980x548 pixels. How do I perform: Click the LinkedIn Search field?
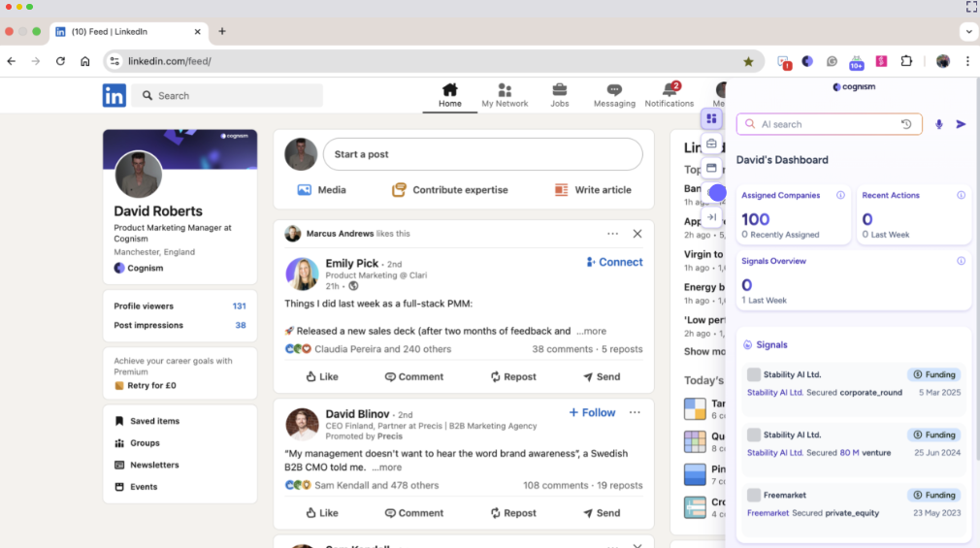[227, 96]
